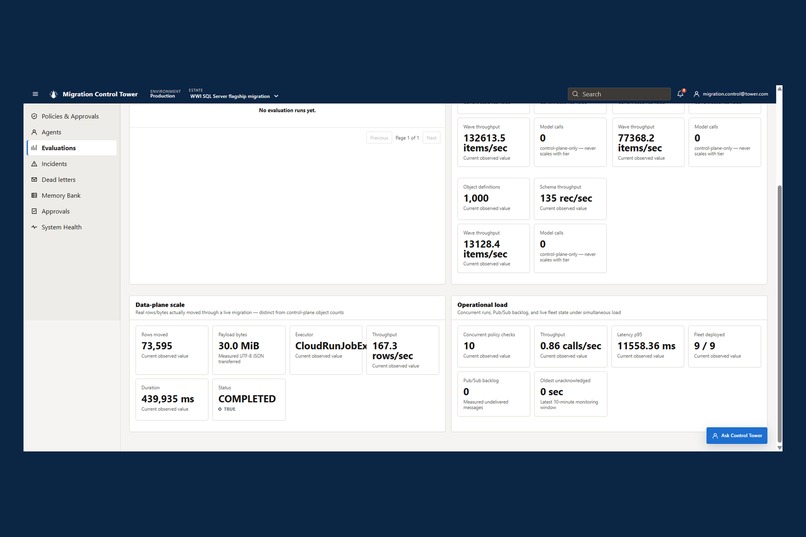Click the 'Operational load' heading
806x537 pixels.
482,305
